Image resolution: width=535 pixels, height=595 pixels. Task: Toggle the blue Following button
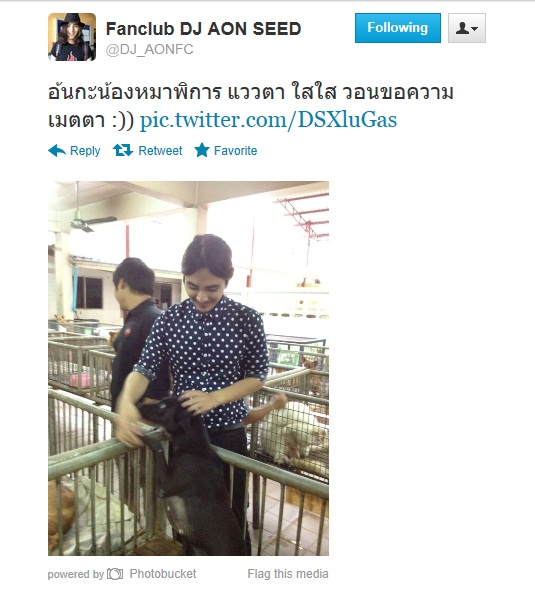[398, 28]
